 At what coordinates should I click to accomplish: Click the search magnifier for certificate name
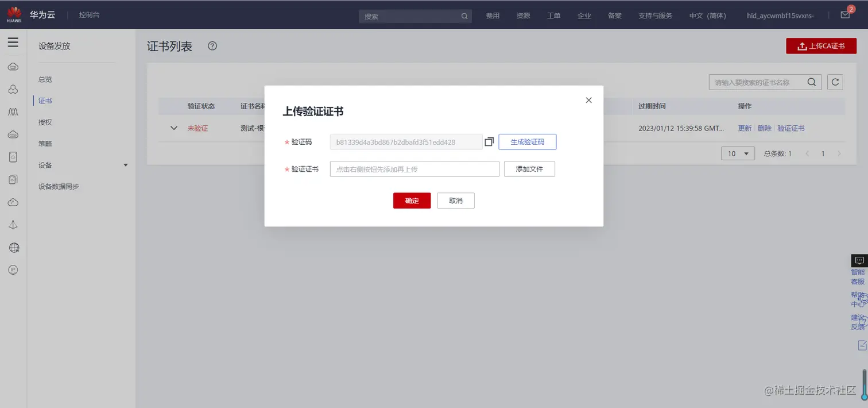(812, 82)
